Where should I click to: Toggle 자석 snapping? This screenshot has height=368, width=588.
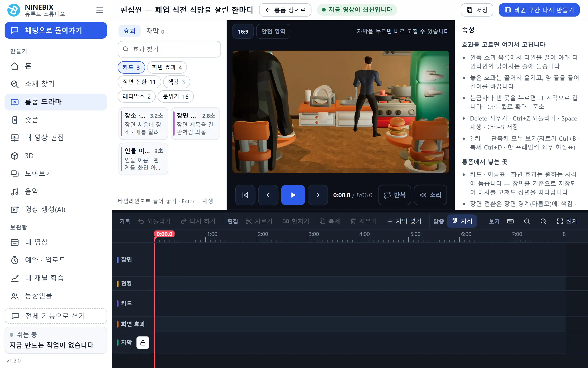(x=462, y=221)
